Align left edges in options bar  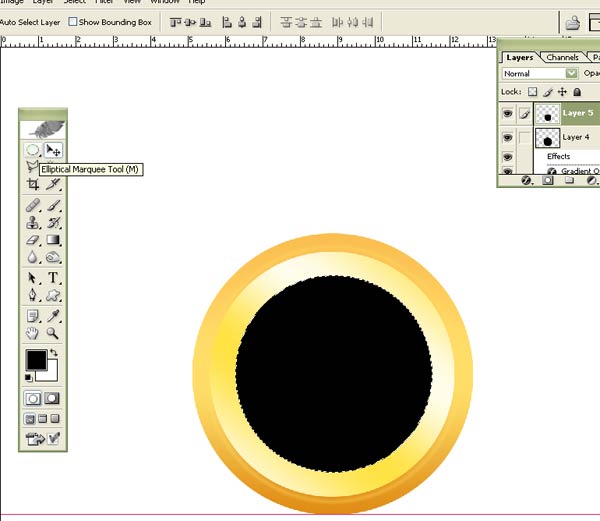tap(227, 23)
